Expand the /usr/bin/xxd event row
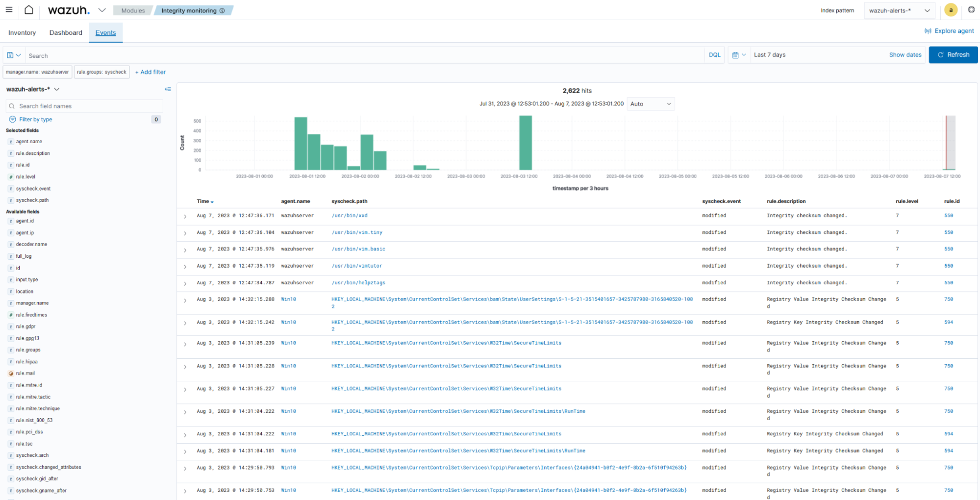The width and height of the screenshot is (980, 500). [x=185, y=217]
